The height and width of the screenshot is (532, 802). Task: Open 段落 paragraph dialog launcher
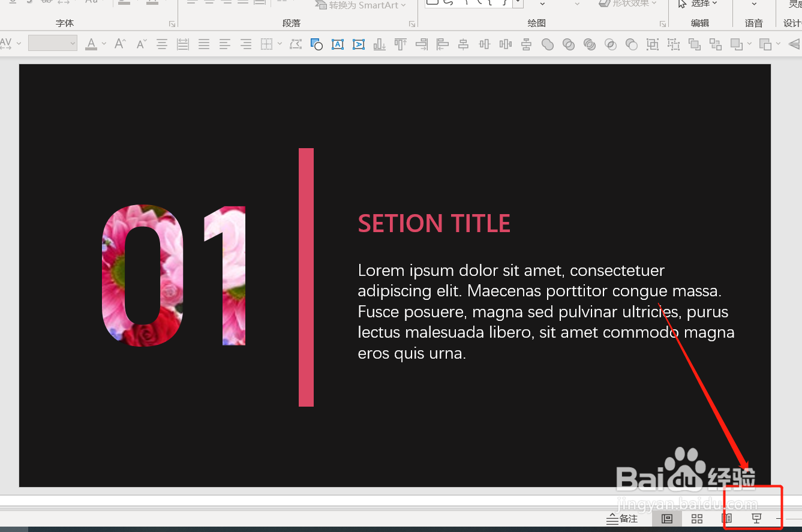coord(412,24)
